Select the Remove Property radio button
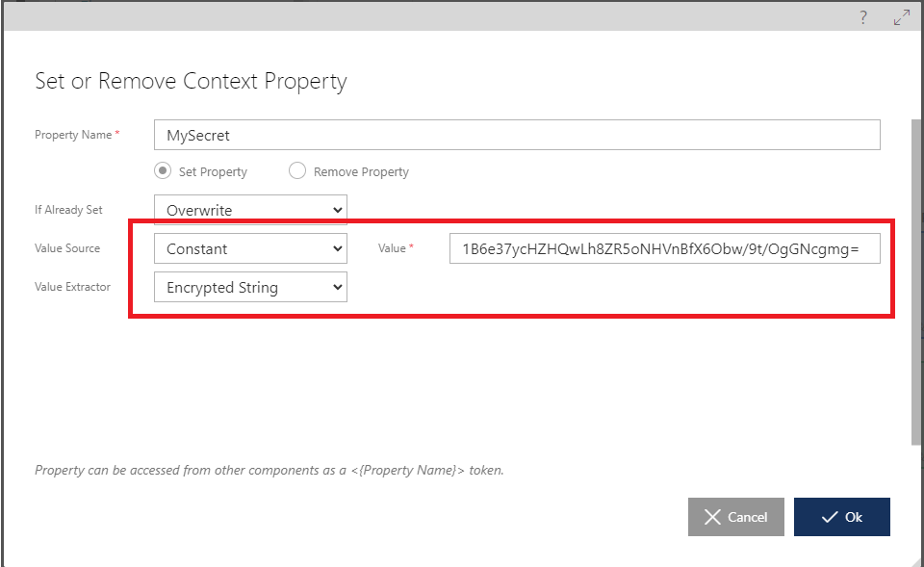This screenshot has height=567, width=924. click(297, 171)
